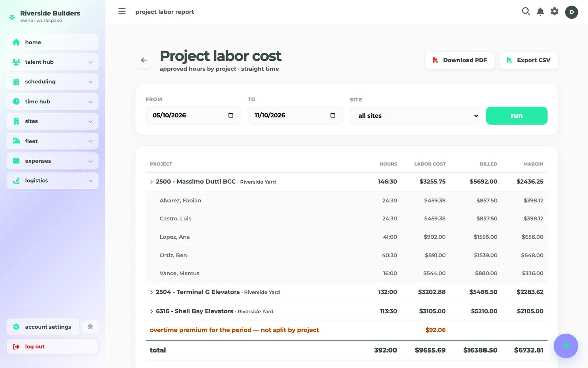Open the settings gear in header
This screenshot has width=588, height=368.
click(x=555, y=11)
